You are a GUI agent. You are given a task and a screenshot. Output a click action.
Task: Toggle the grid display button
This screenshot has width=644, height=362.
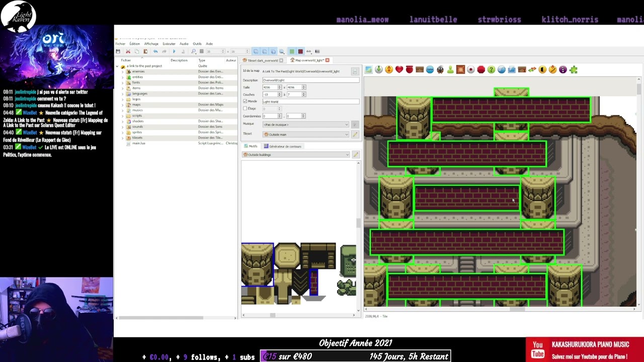click(x=202, y=51)
